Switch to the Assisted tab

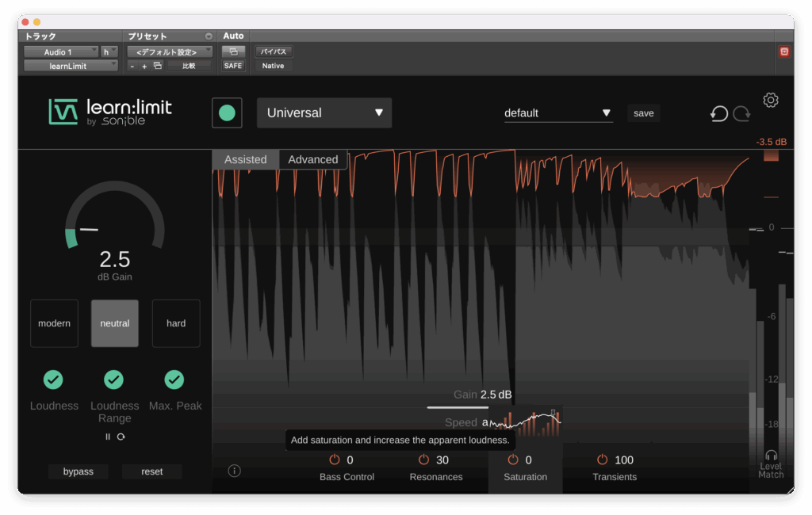coord(246,159)
